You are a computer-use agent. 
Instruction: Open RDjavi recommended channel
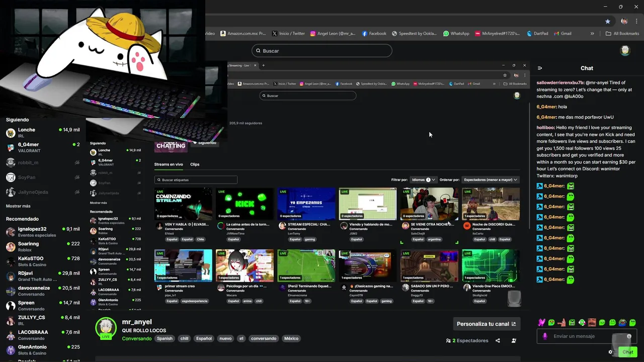pyautogui.click(x=43, y=276)
